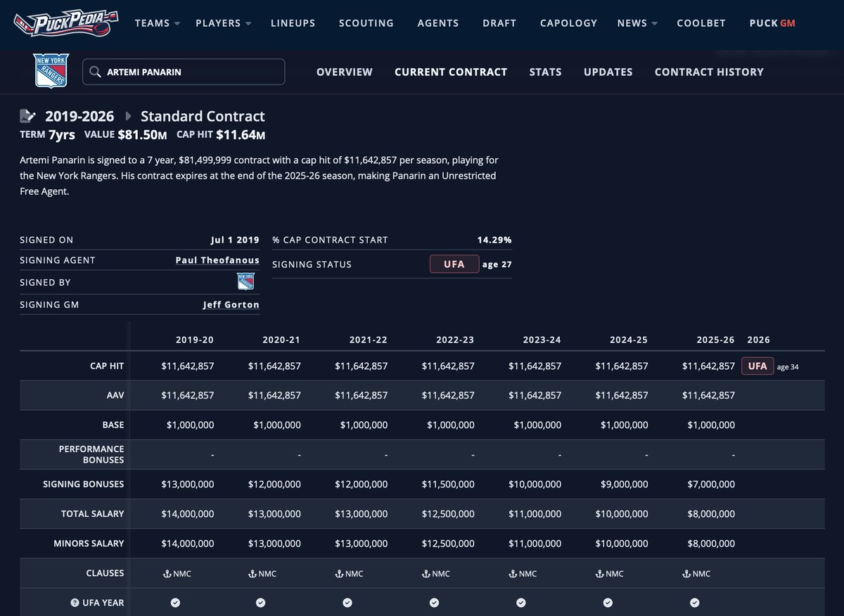The width and height of the screenshot is (844, 616).
Task: Click the 2022-23 season column header
Action: (455, 340)
